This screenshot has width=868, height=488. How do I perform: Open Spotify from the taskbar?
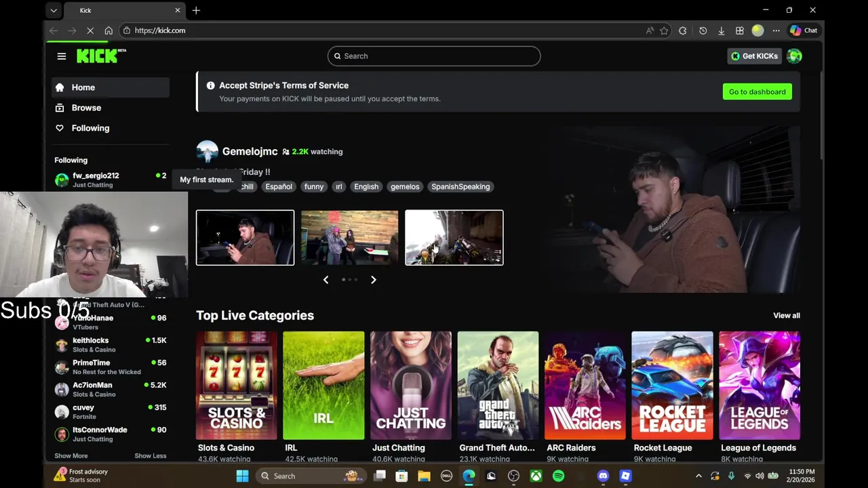click(x=558, y=476)
